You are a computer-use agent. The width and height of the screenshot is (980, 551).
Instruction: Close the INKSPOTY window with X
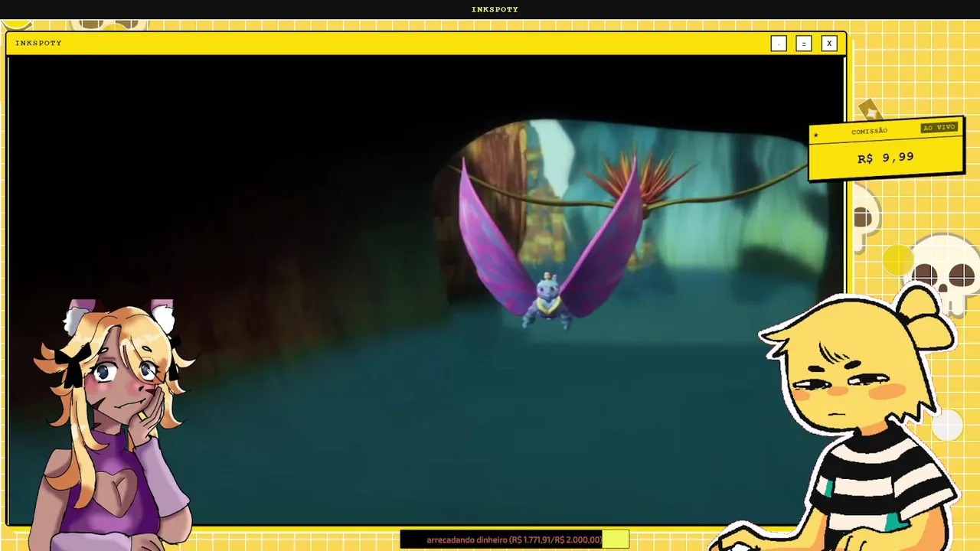point(828,44)
